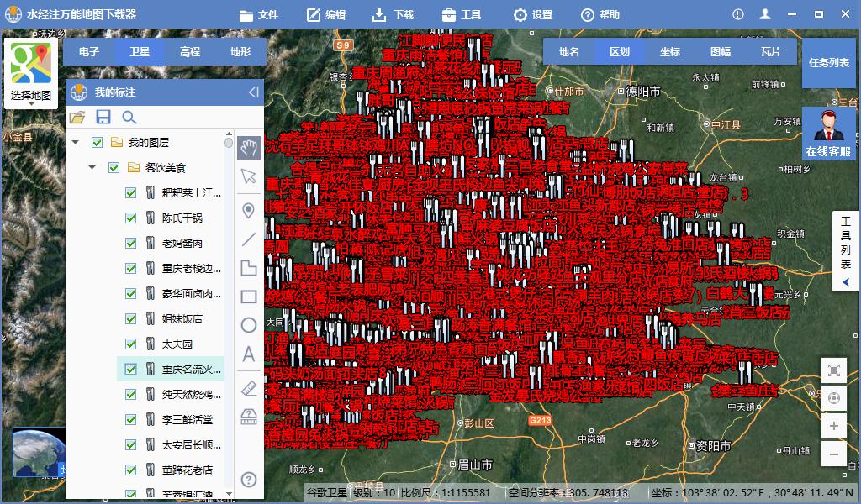Click the 坐标 overlay button

pyautogui.click(x=670, y=51)
